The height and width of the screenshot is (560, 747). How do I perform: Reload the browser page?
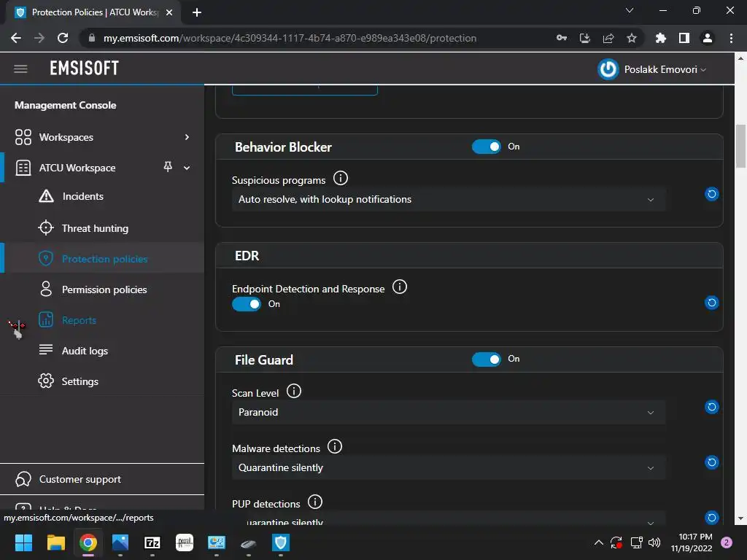63,38
